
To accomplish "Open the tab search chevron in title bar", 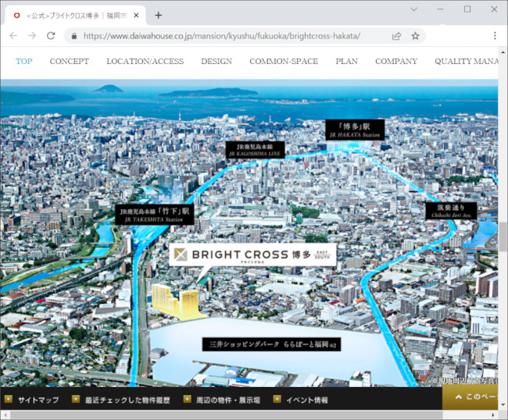I will coord(414,9).
